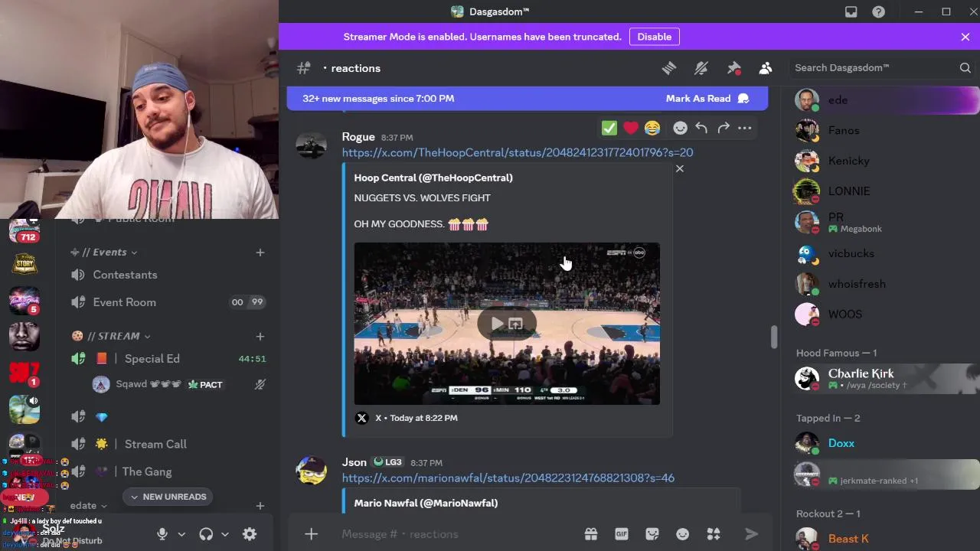Screen dimensions: 980x551
Task: Click the search magnifier icon
Action: coord(965,68)
